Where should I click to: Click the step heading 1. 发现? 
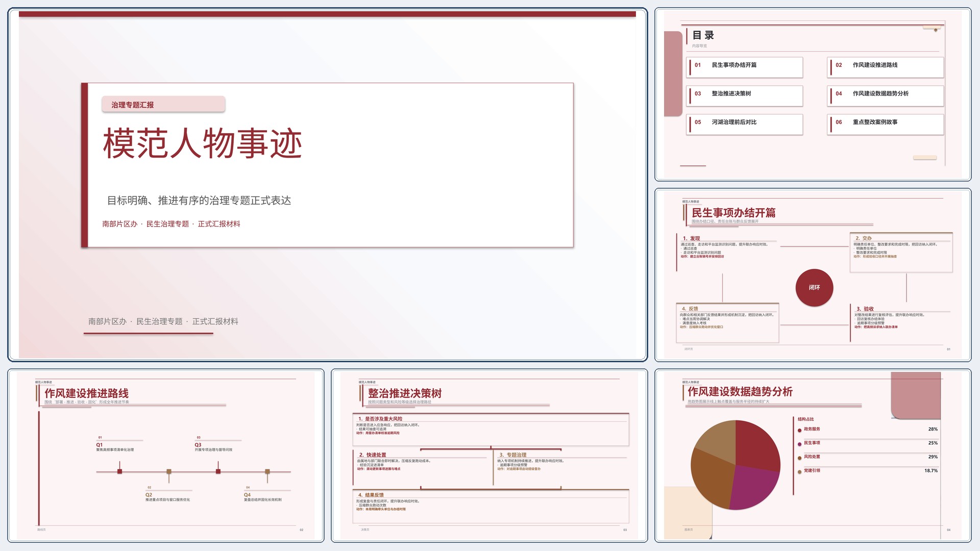692,238
